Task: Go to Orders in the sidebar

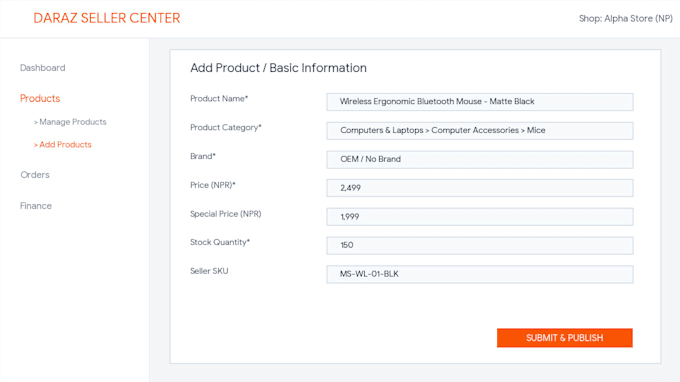Action: coord(35,175)
